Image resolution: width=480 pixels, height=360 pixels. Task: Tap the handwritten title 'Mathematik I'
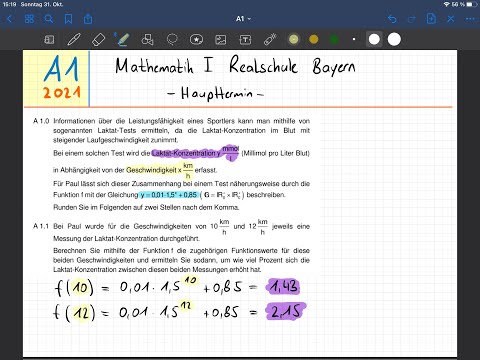click(x=164, y=65)
